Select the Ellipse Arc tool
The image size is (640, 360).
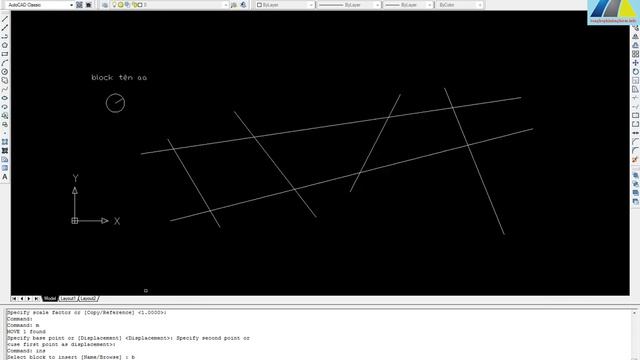[4, 107]
